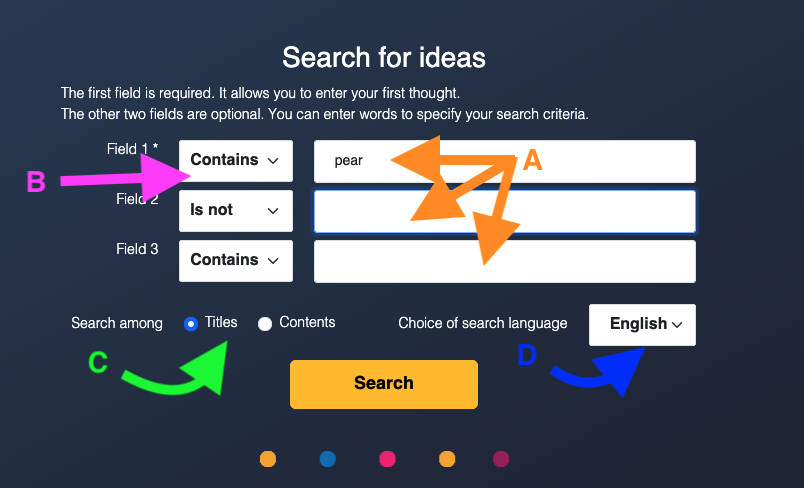Click the pink pagination dot
804x488 pixels.
(x=387, y=459)
